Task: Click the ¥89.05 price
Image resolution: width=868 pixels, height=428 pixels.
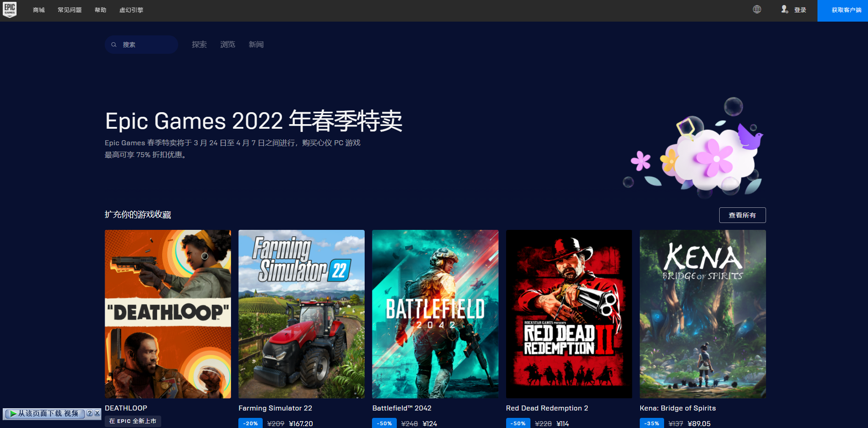Action: click(x=699, y=424)
